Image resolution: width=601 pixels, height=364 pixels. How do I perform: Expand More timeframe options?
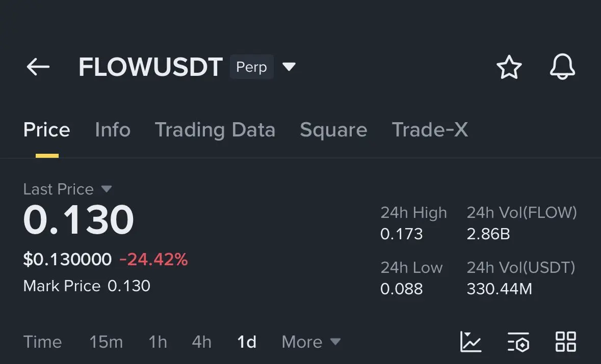(311, 342)
